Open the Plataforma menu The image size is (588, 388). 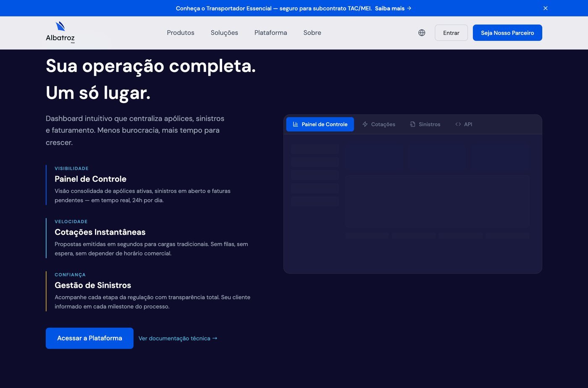coord(270,33)
